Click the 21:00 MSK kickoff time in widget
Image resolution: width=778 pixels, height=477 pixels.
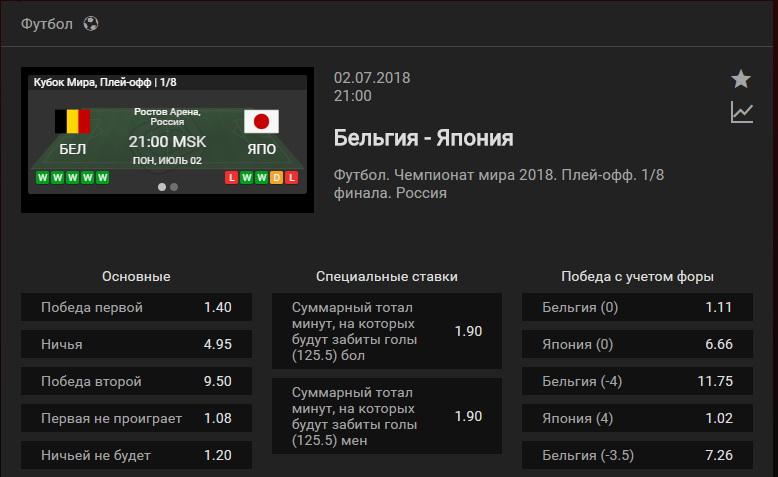167,142
